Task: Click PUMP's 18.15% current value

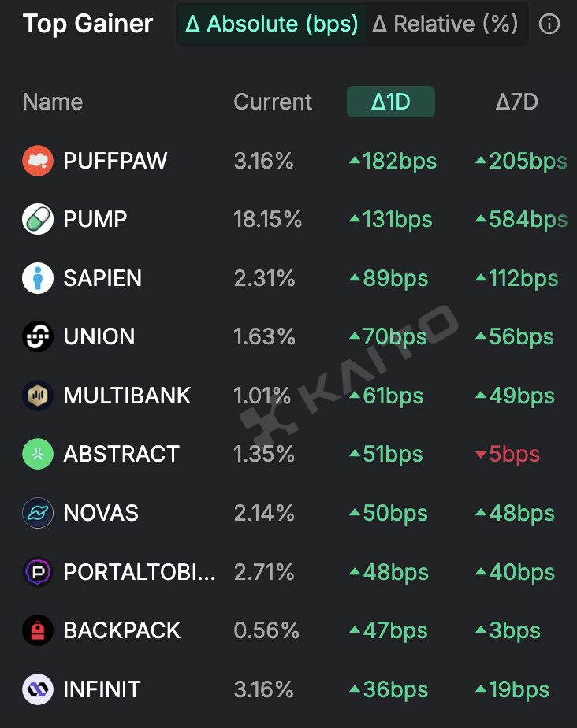Action: [267, 219]
